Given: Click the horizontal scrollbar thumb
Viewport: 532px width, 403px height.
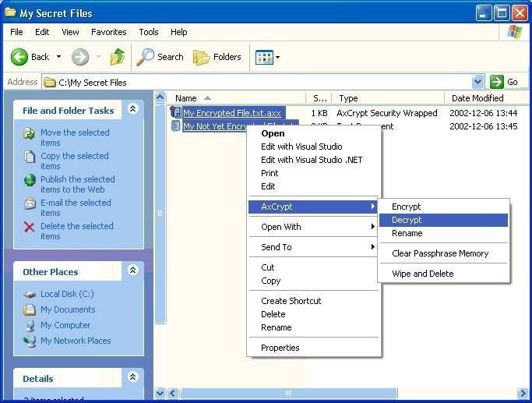Looking at the screenshot, I should click(x=288, y=394).
